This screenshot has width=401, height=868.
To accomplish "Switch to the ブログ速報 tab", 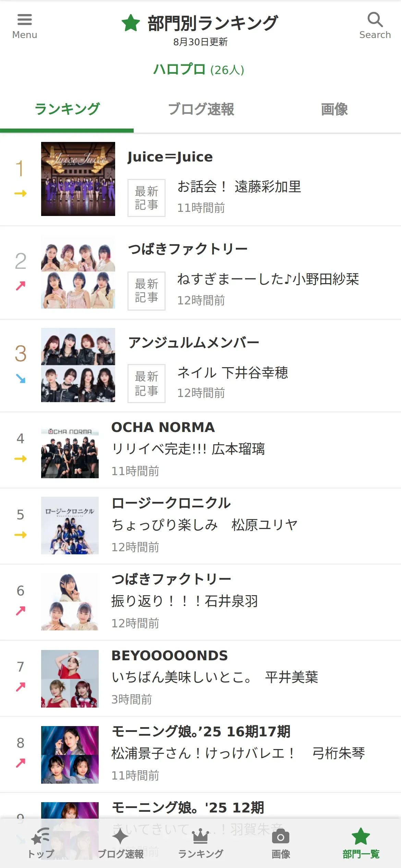I will [201, 109].
